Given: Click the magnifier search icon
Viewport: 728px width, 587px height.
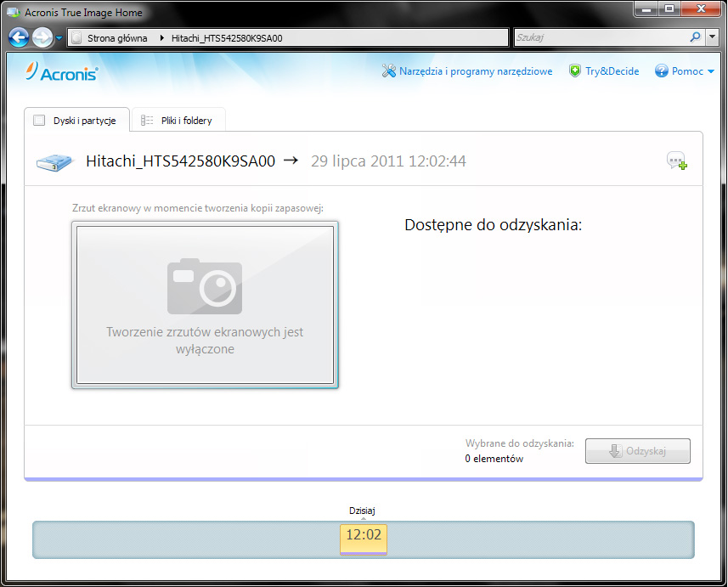Looking at the screenshot, I should coord(695,37).
